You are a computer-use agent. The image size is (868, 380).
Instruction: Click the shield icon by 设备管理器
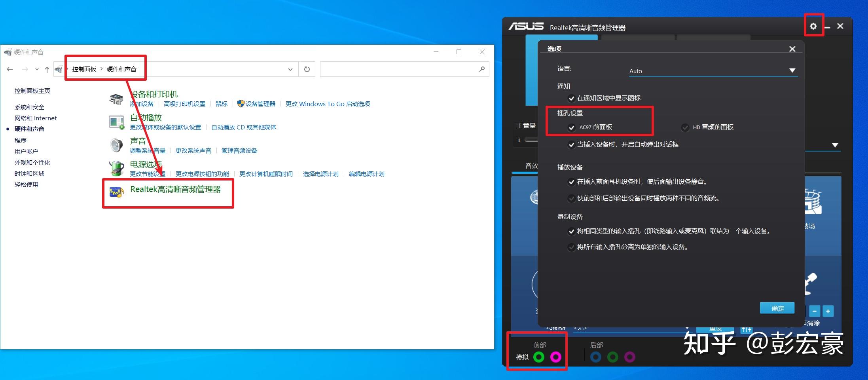[x=241, y=104]
